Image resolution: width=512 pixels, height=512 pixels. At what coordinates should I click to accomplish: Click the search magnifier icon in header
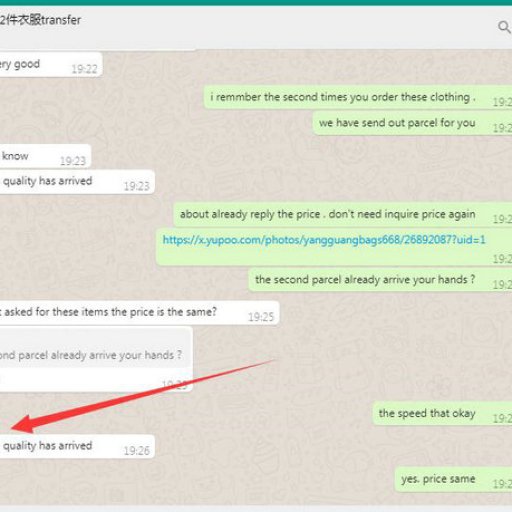pyautogui.click(x=504, y=27)
